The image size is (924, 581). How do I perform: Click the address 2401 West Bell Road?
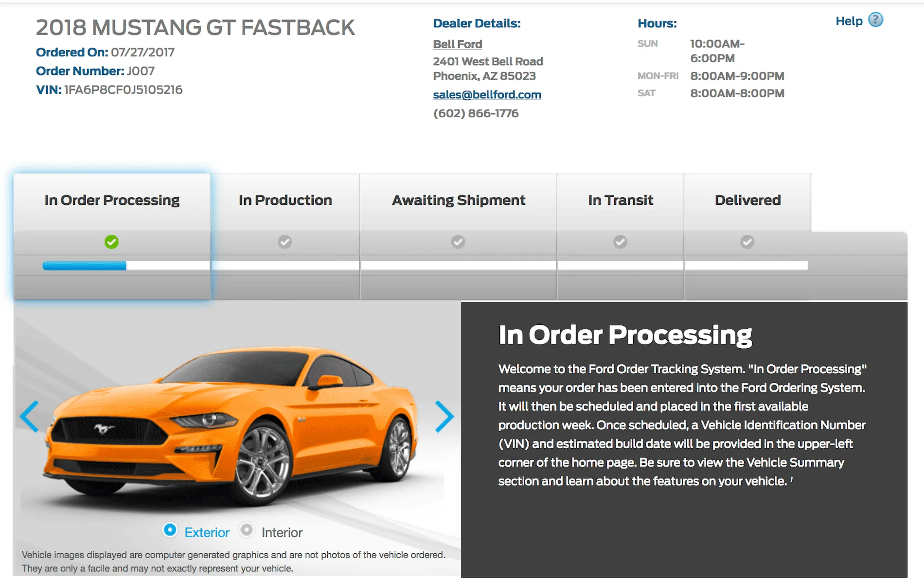(x=488, y=61)
